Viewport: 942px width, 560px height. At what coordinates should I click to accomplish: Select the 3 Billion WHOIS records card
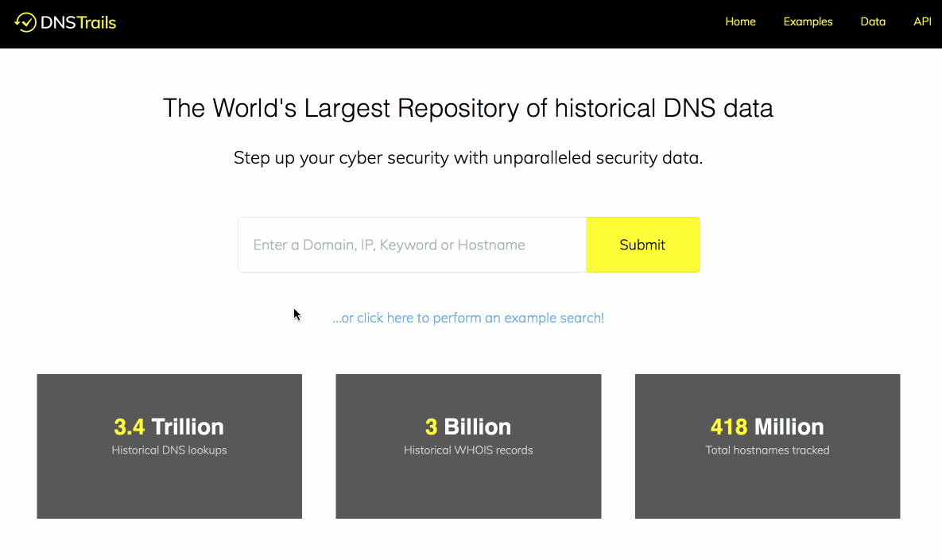tap(468, 446)
